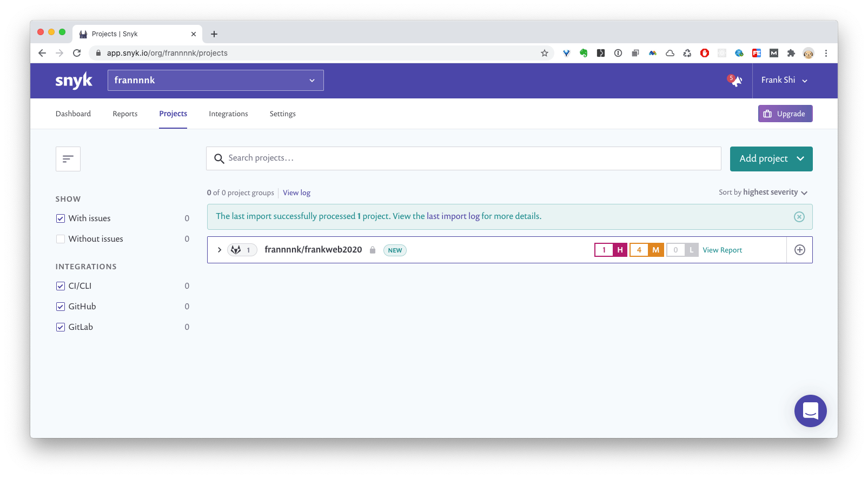Image resolution: width=868 pixels, height=478 pixels.
Task: Bookmark page with star icon
Action: (545, 53)
